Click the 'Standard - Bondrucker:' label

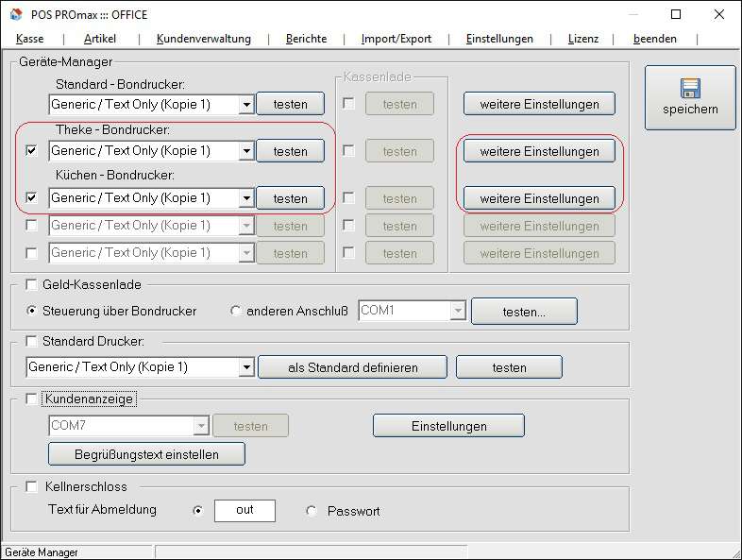[120, 84]
